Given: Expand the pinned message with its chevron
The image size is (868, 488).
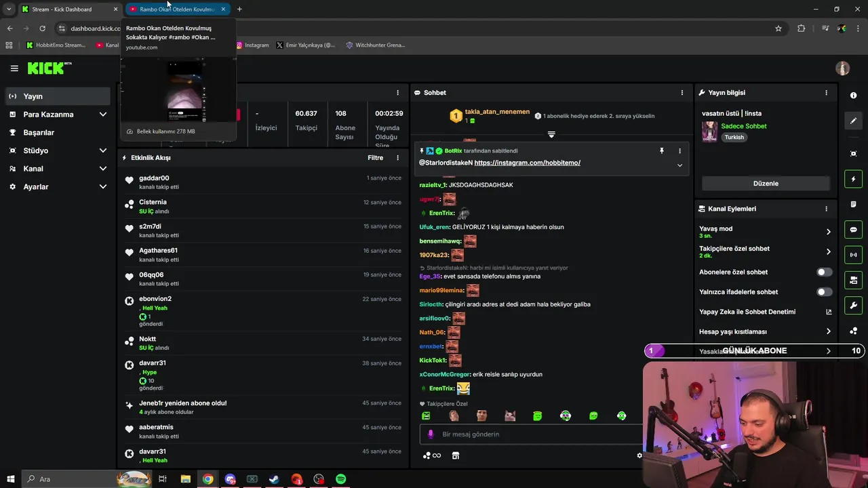Looking at the screenshot, I should [679, 165].
